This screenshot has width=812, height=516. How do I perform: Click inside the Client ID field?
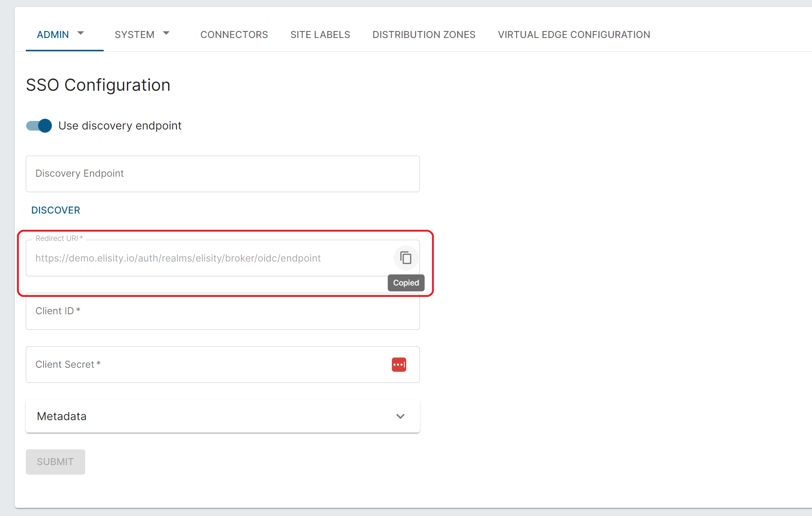[x=222, y=311]
